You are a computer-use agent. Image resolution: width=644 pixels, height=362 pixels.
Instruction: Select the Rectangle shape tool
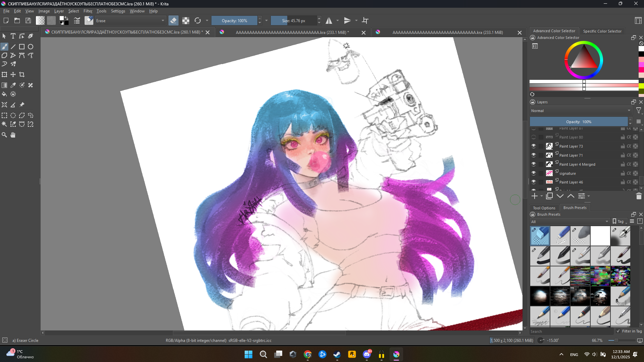click(x=22, y=47)
